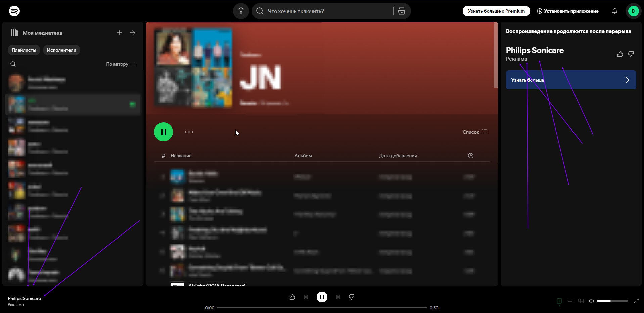Screen dimensions: 644x313
Task: Open the playlist's more options menu
Action: coord(189,132)
